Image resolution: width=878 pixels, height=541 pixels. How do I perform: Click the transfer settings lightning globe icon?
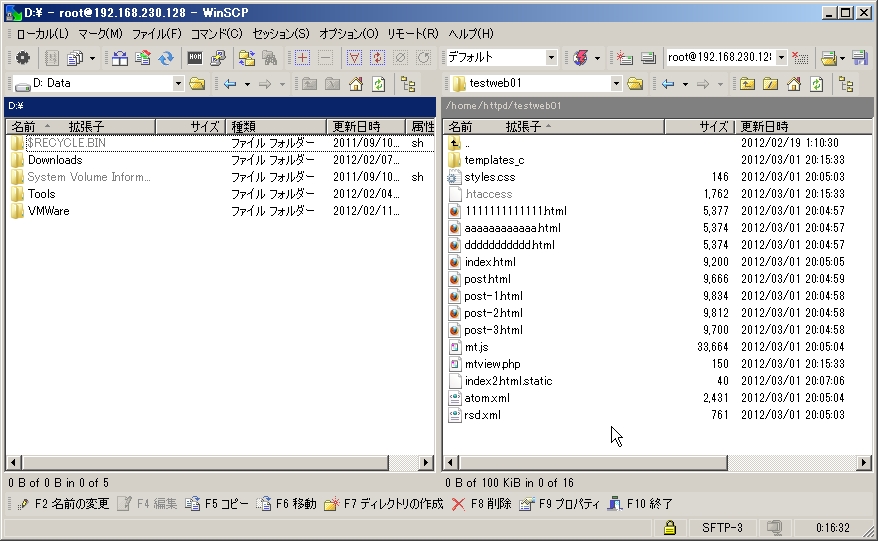pos(581,58)
